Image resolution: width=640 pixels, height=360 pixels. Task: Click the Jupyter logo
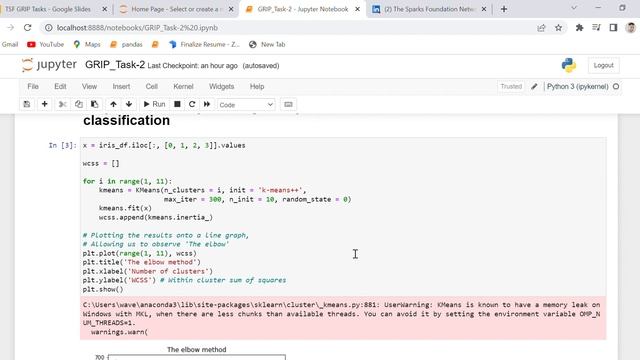coord(49,65)
